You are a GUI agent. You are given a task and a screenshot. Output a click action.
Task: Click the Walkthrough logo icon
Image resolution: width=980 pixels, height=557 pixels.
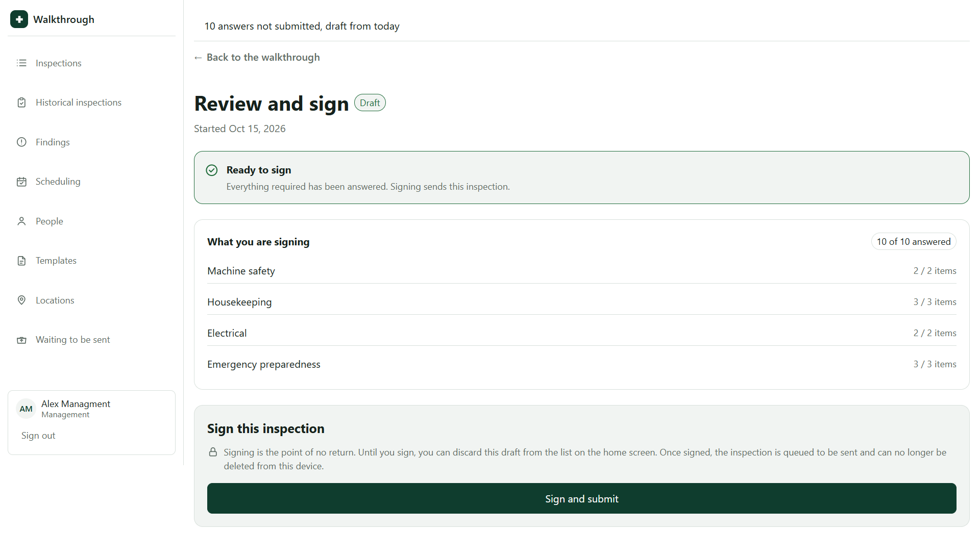(x=19, y=19)
